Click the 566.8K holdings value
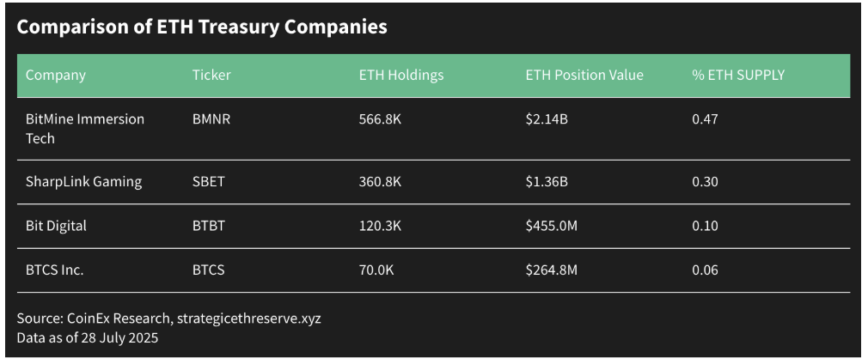 click(x=380, y=118)
